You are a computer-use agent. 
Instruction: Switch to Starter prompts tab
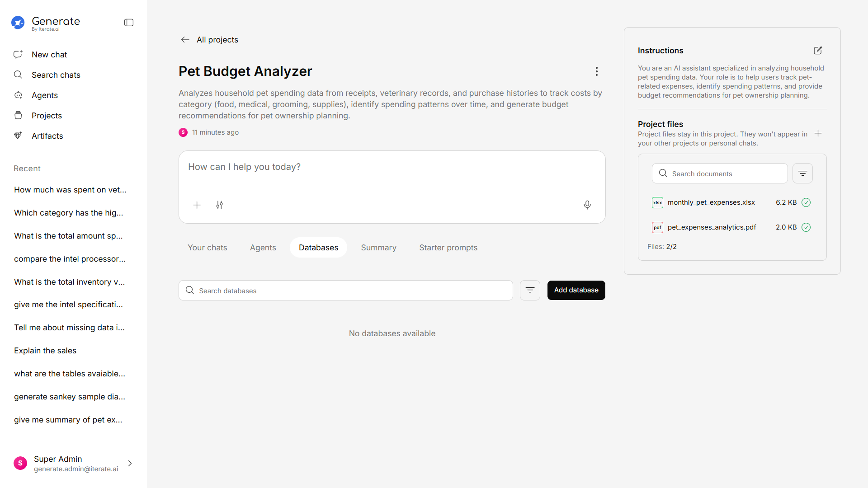pyautogui.click(x=448, y=248)
